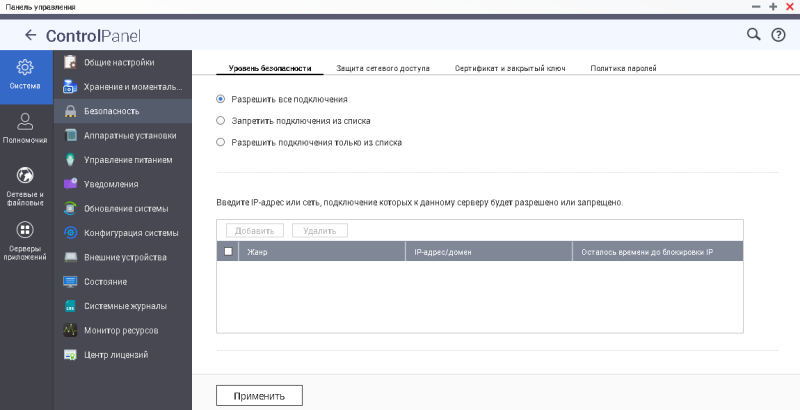
Task: Switch to Защита сетевого доступа tab
Action: [383, 68]
